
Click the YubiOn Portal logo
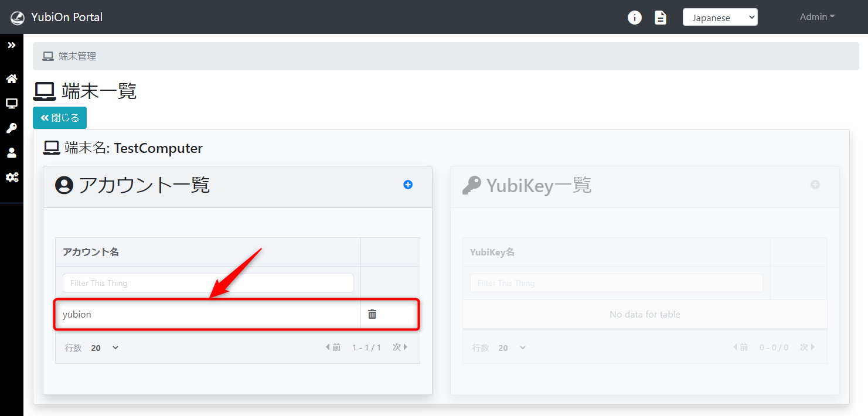pos(57,17)
